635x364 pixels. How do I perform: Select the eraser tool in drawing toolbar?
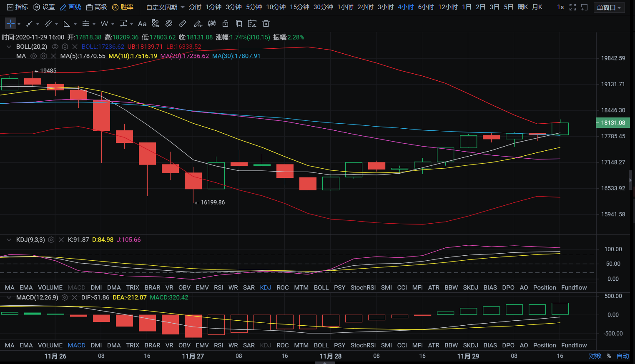tap(169, 24)
